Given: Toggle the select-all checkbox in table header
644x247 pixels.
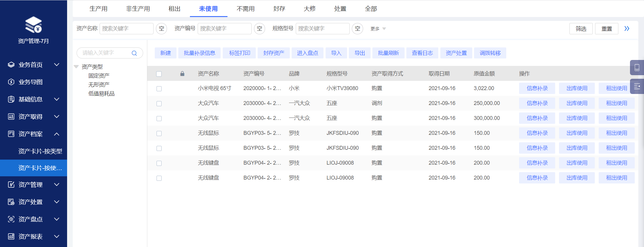Looking at the screenshot, I should coord(159,74).
